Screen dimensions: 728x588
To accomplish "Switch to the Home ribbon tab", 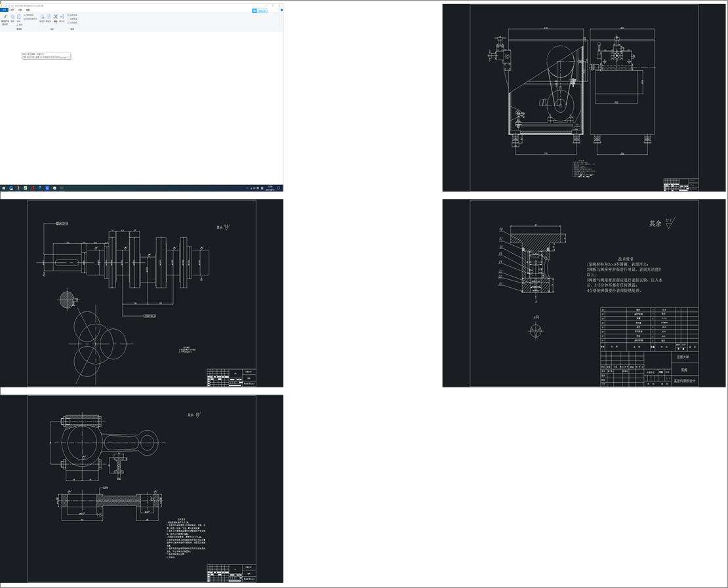I will tap(12, 10).
